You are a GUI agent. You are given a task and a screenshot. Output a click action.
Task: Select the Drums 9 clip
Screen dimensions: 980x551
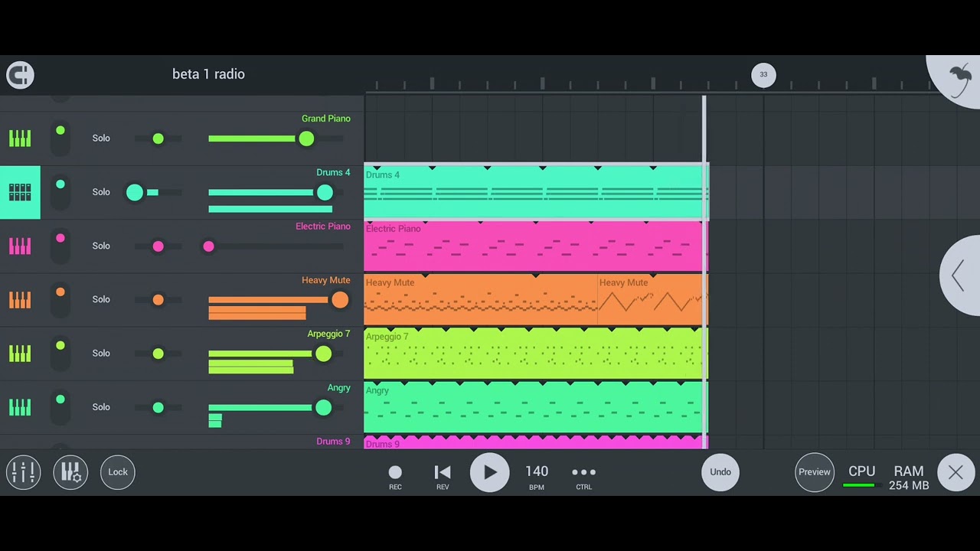(536, 442)
